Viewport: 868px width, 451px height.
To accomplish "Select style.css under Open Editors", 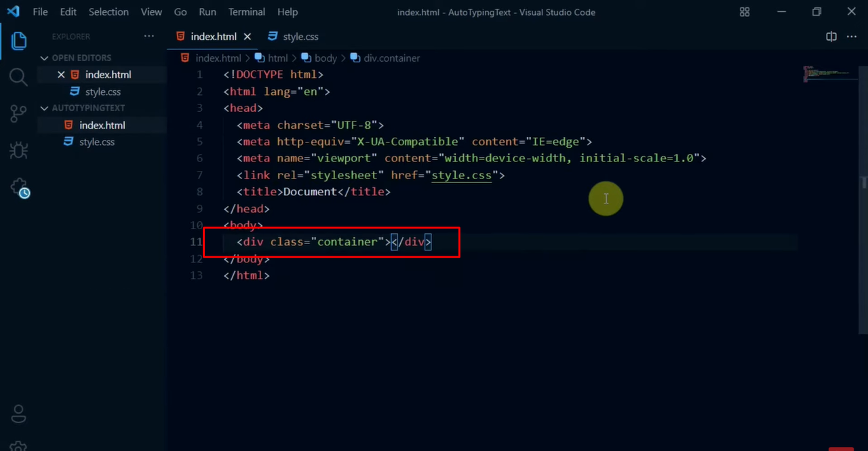I will pyautogui.click(x=102, y=92).
